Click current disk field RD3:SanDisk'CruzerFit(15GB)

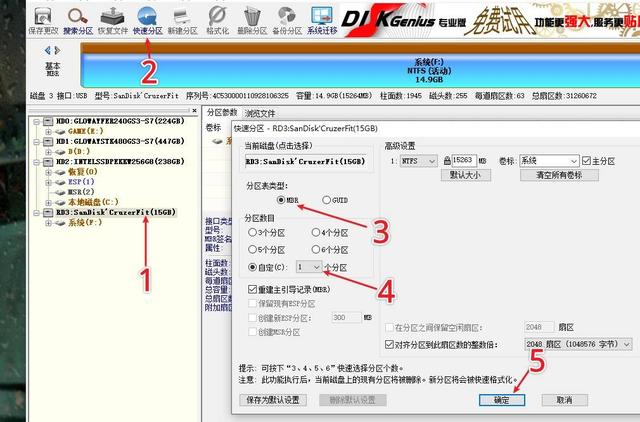308,161
